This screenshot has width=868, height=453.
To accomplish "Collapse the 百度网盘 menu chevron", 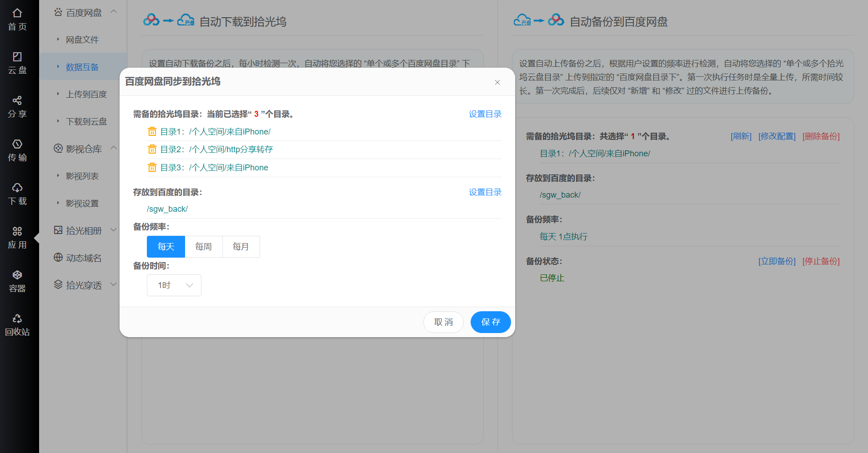I will click(114, 11).
